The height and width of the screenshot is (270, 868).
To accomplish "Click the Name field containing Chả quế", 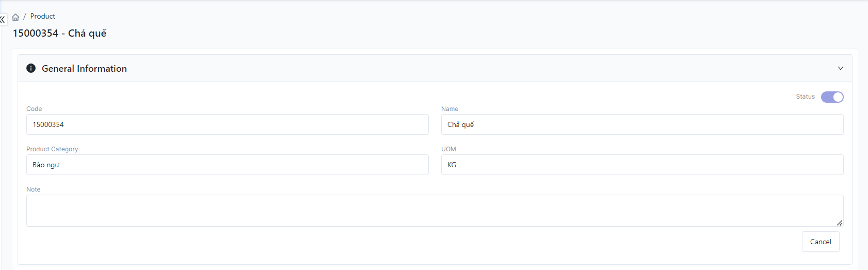I will tap(642, 124).
